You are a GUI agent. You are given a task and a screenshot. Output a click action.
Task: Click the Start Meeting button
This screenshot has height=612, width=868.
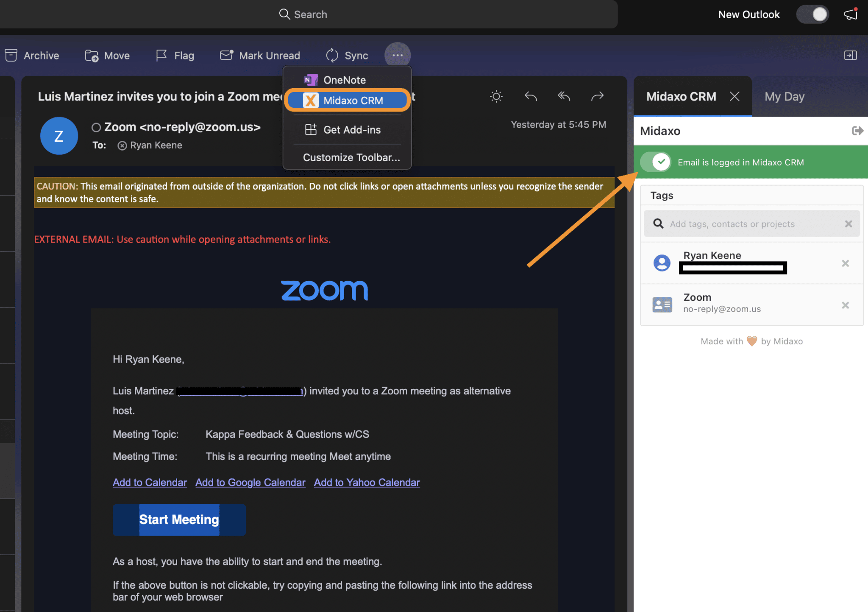coord(179,520)
